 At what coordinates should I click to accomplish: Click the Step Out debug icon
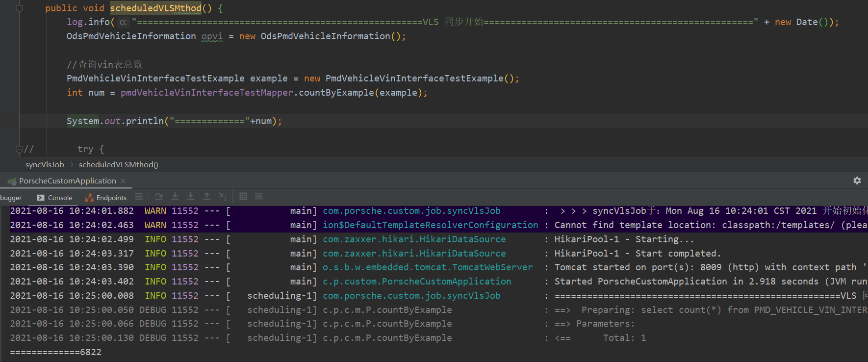(x=207, y=197)
